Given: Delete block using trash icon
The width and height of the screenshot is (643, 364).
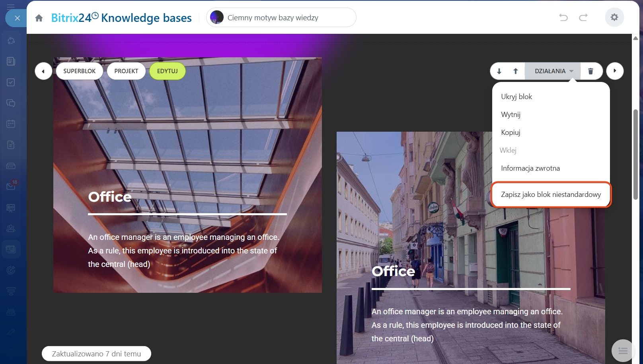Looking at the screenshot, I should point(590,71).
